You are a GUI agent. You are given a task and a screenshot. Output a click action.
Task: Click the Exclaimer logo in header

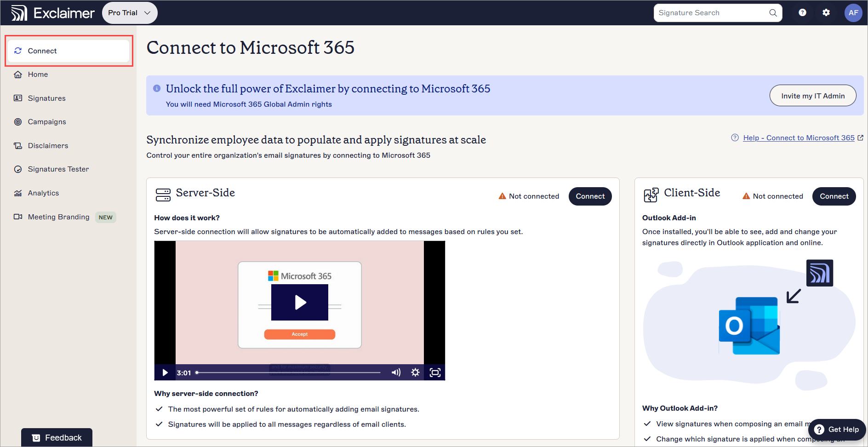click(x=52, y=13)
